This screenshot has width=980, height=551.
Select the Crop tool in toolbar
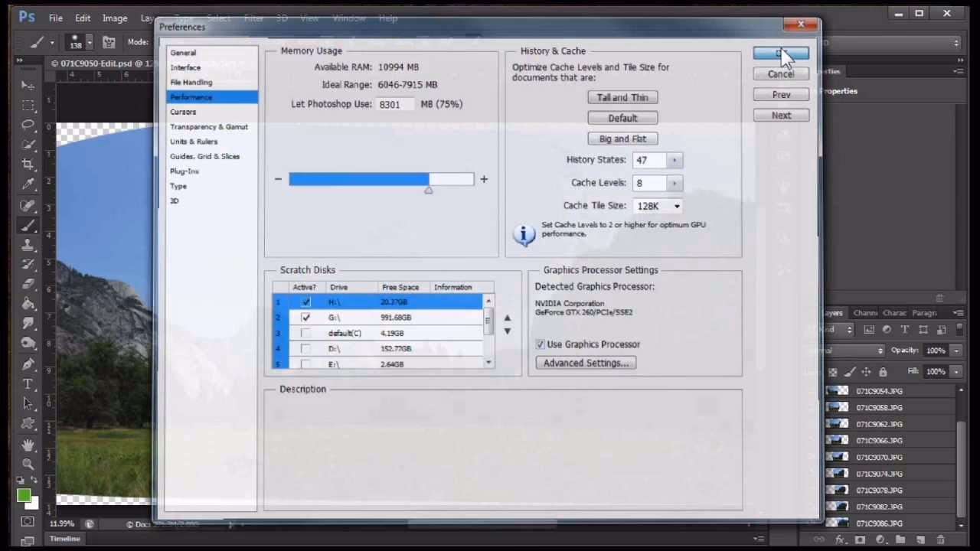click(x=28, y=164)
